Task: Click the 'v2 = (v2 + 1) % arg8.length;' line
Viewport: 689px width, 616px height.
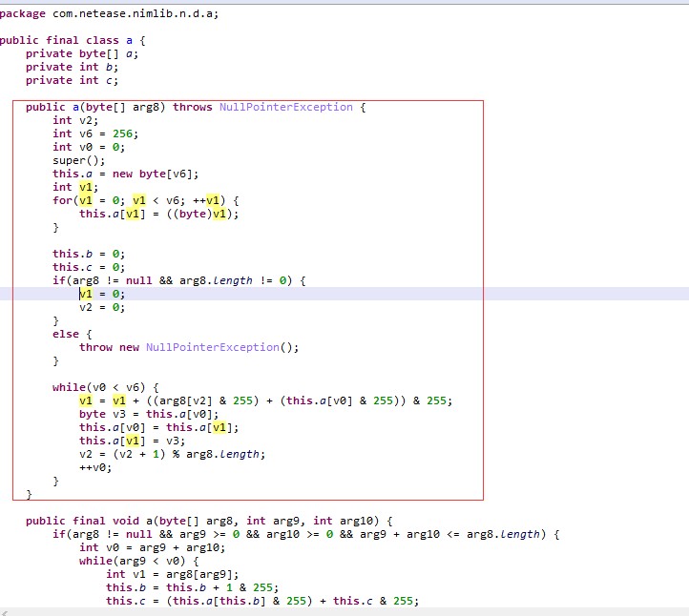Action: pos(172,454)
